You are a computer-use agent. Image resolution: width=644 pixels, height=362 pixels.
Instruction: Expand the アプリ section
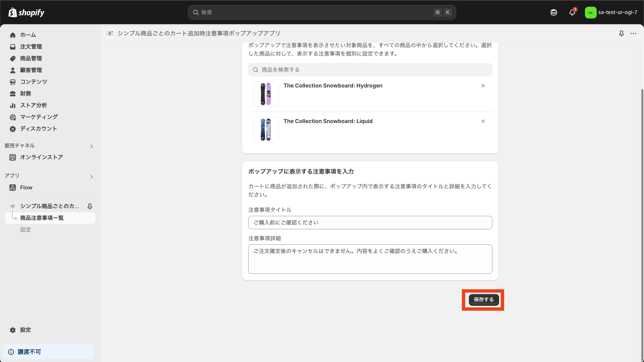[x=91, y=177]
